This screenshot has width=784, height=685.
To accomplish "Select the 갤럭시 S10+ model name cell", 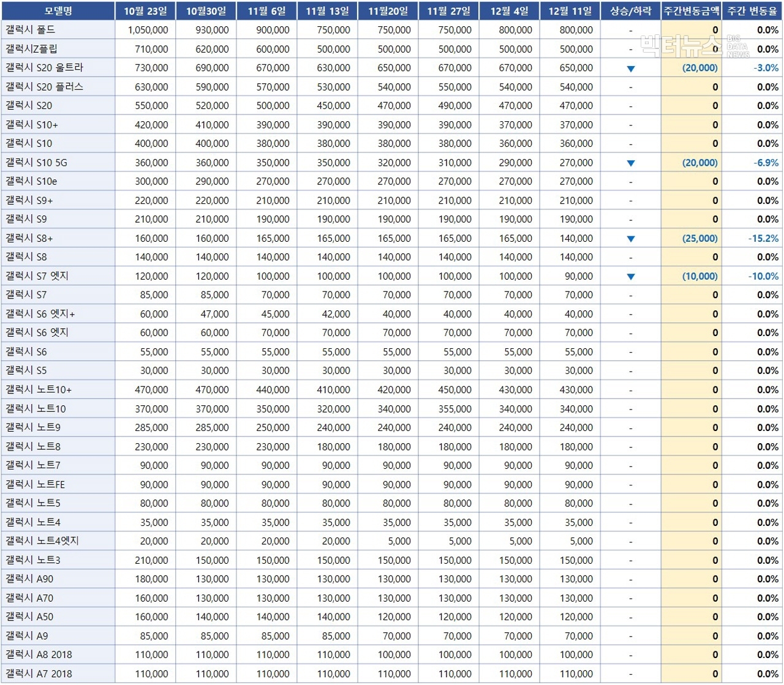I will pyautogui.click(x=58, y=125).
